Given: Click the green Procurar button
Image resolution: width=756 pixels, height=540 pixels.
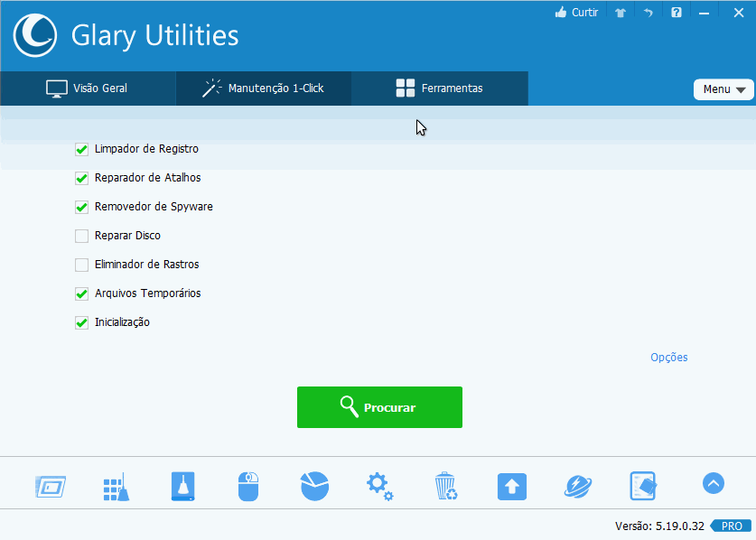Looking at the screenshot, I should [379, 407].
